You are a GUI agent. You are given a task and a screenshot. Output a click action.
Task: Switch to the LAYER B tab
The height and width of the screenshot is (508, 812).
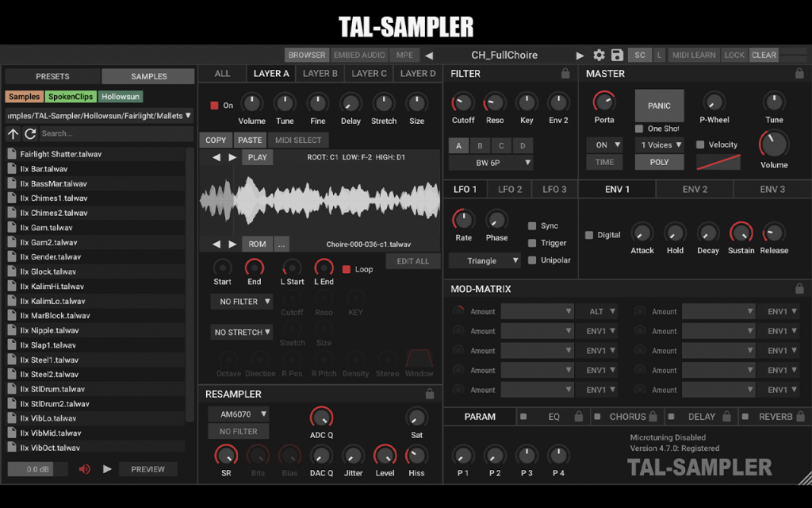click(320, 74)
